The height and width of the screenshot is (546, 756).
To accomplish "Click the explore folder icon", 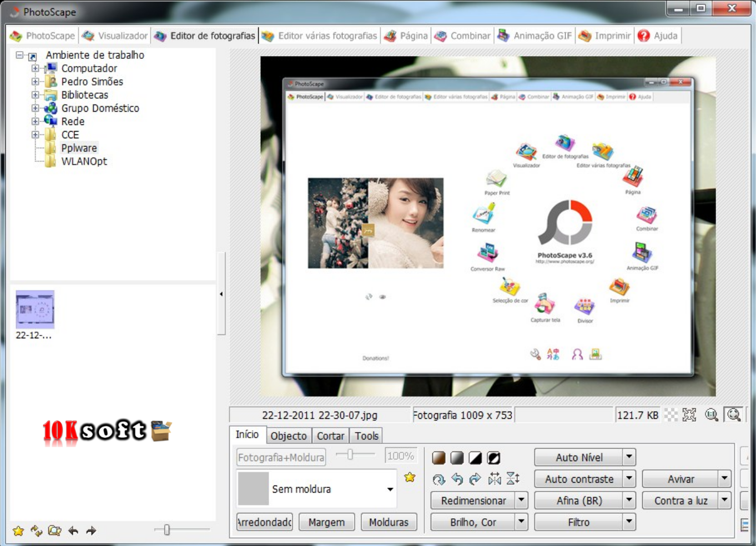I will 54,531.
